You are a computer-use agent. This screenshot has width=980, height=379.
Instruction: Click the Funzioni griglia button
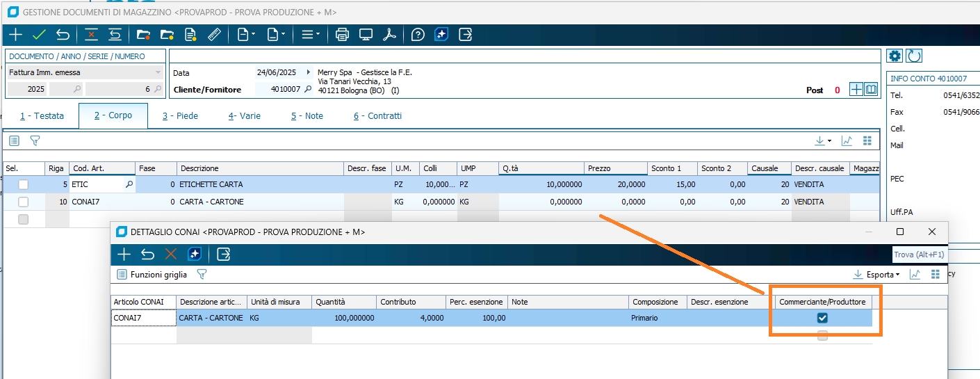152,275
